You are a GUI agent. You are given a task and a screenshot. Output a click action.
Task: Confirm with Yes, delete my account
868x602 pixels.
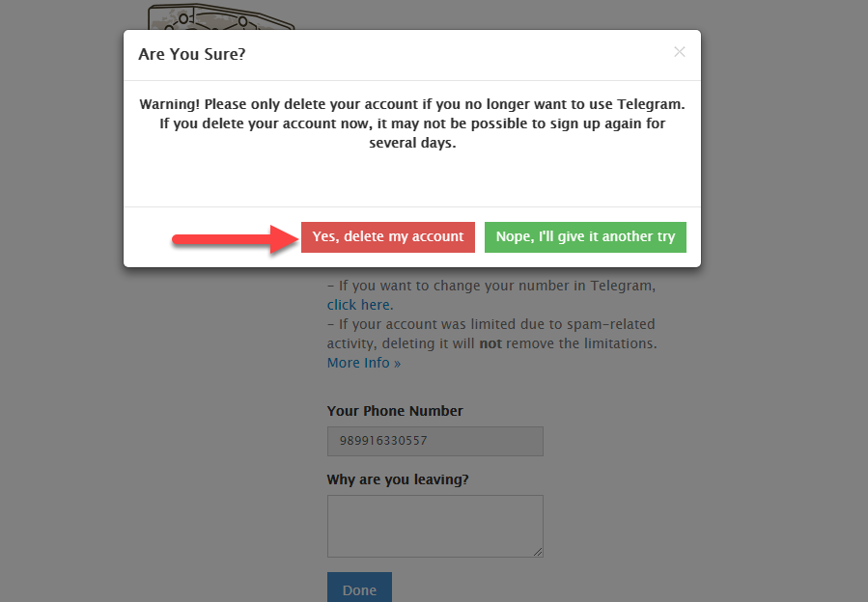coord(387,236)
